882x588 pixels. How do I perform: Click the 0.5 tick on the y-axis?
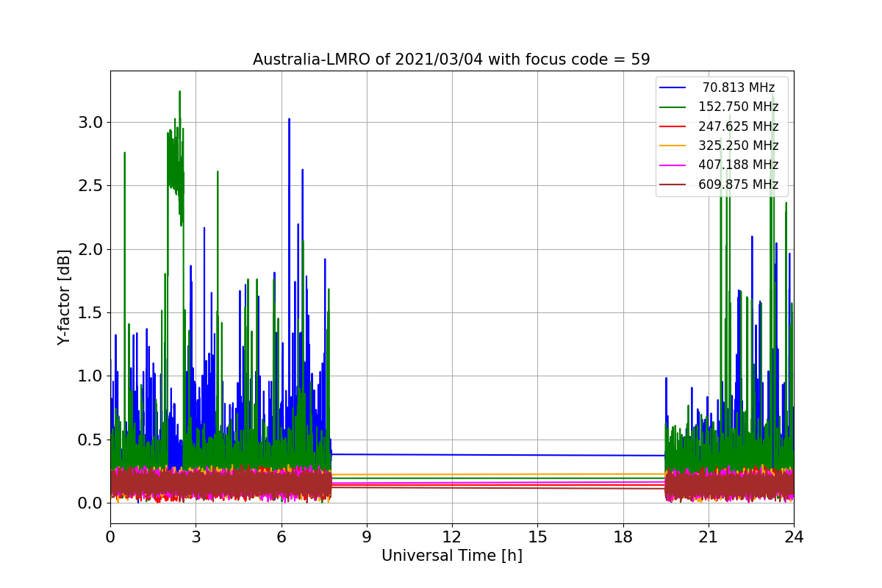90,440
